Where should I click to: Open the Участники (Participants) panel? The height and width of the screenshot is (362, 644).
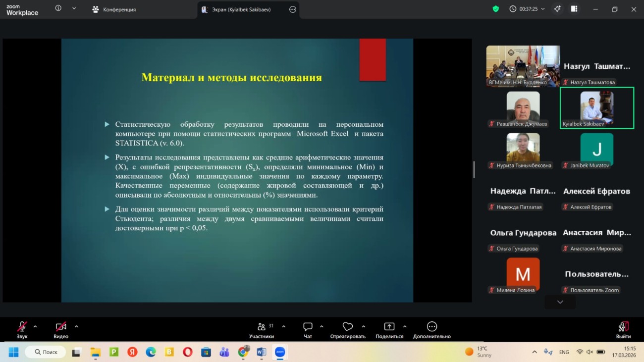click(262, 327)
